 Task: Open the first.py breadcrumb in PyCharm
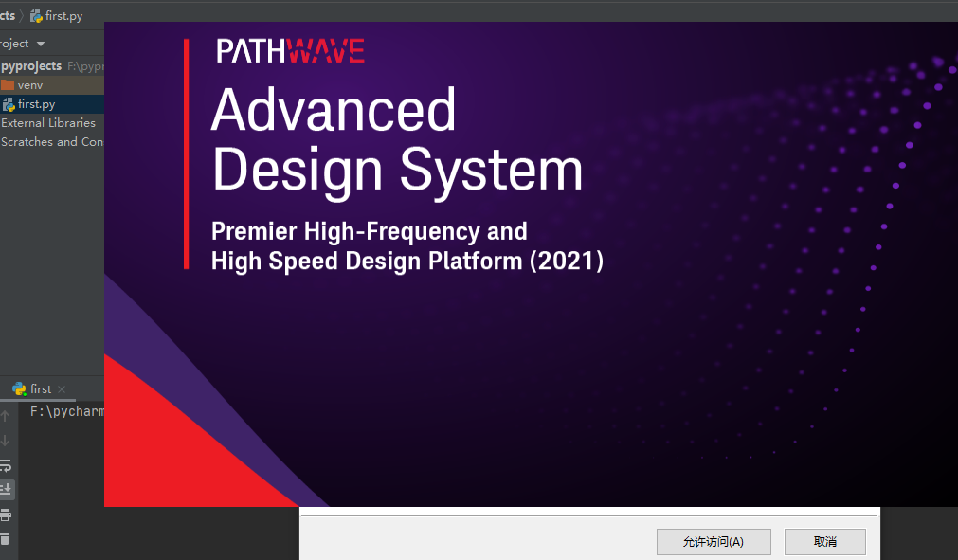56,16
